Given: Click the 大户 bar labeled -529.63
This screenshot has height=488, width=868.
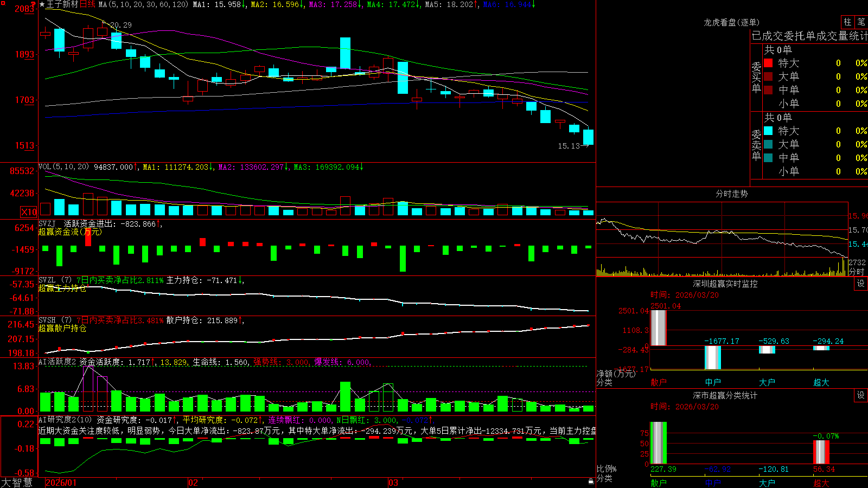Looking at the screenshot, I should pos(767,350).
